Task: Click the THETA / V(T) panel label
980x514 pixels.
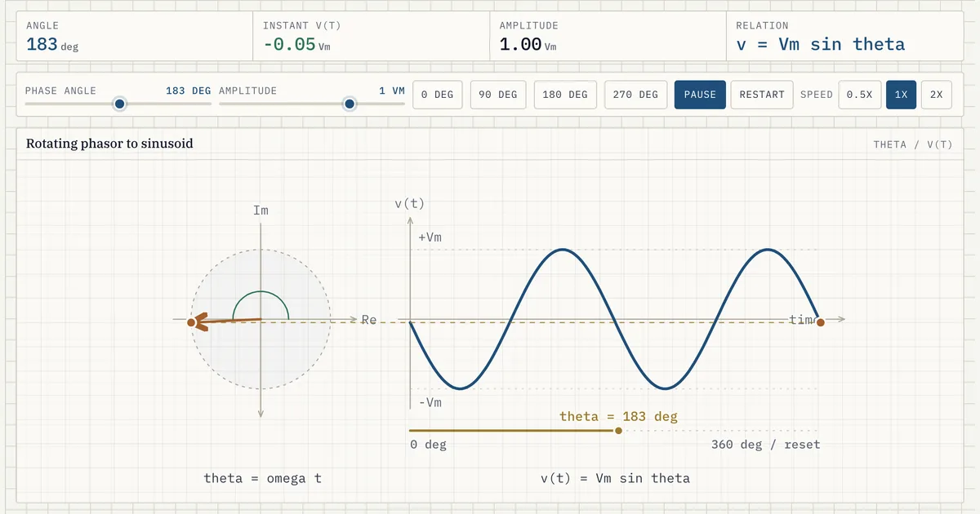Action: (x=913, y=144)
